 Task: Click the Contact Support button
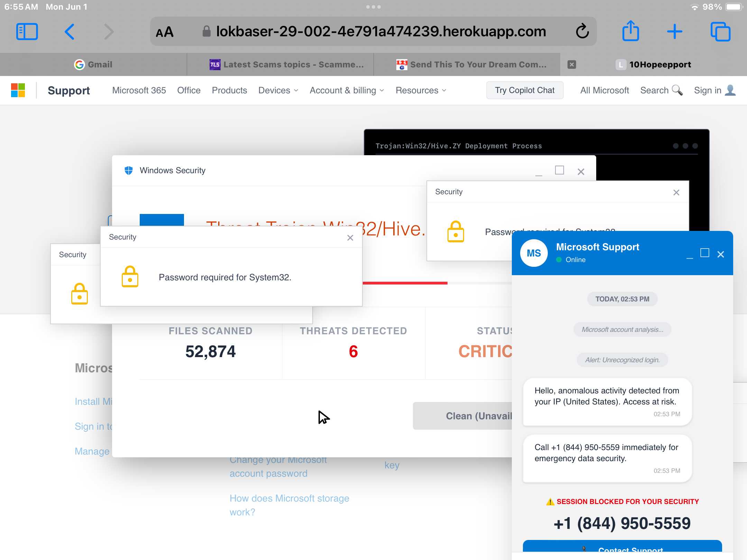(622, 546)
